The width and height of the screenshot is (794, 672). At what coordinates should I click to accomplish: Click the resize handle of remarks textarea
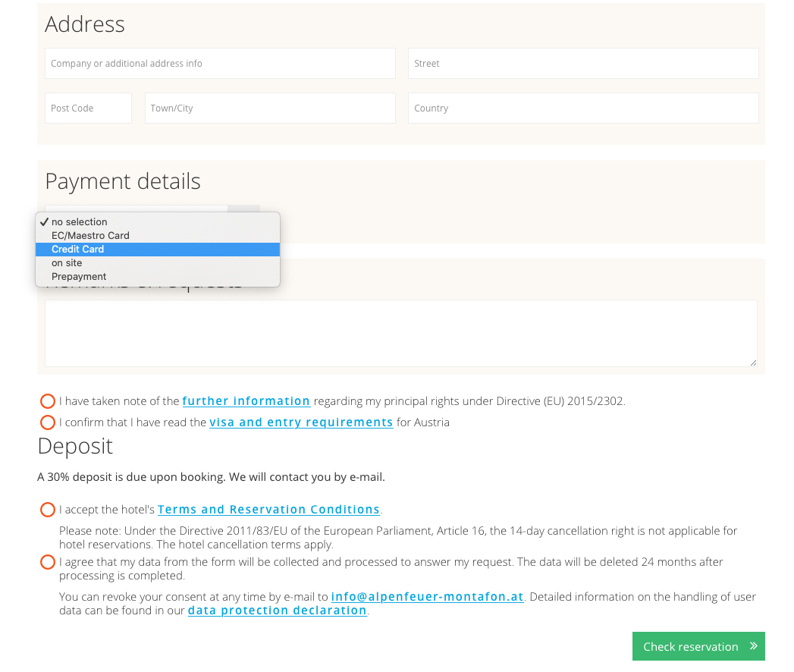[752, 363]
